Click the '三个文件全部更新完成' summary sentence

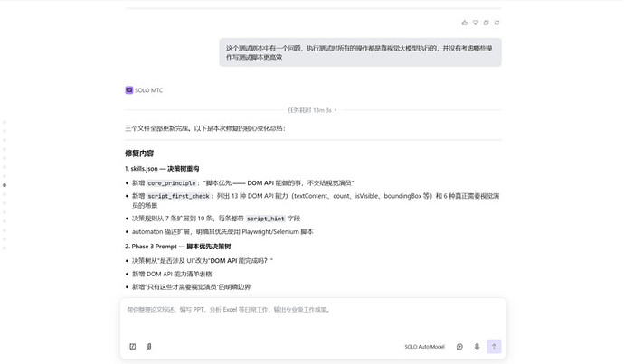(x=205, y=128)
